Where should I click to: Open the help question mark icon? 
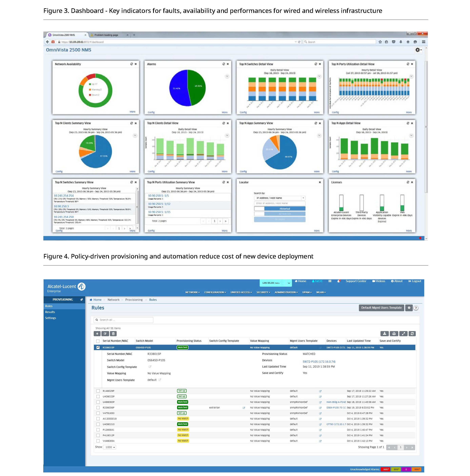(416, 308)
